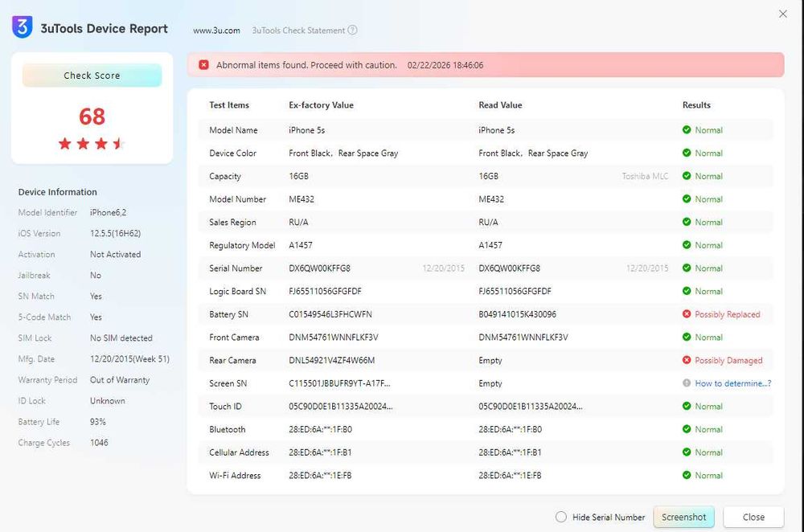The image size is (804, 532).
Task: Open the 3uTools Check Statement link
Action: tap(298, 31)
